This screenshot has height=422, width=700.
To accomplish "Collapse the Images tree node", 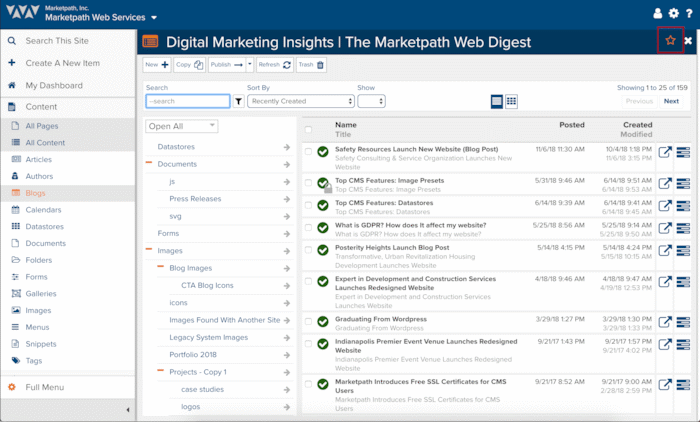I will point(149,250).
